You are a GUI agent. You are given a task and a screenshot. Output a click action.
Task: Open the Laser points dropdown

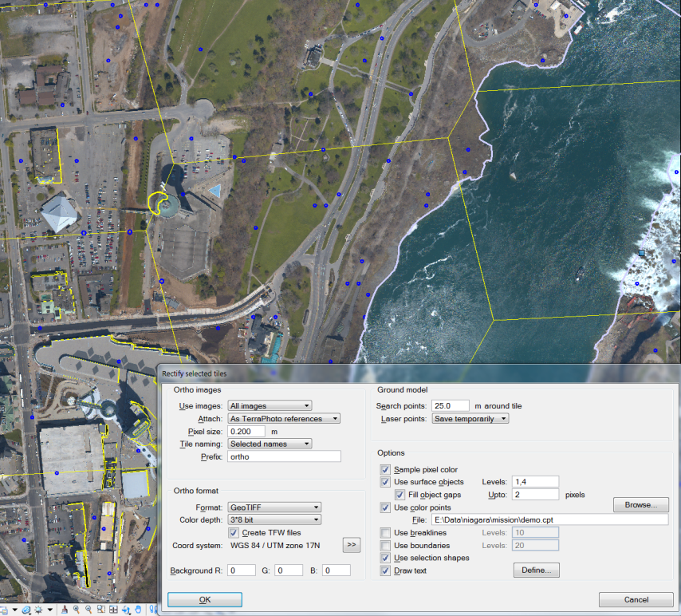click(x=470, y=419)
